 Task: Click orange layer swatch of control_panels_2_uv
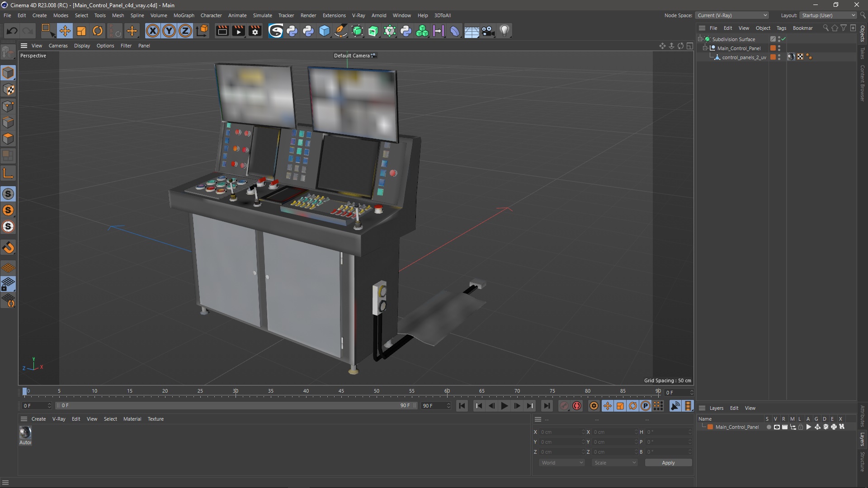click(773, 57)
